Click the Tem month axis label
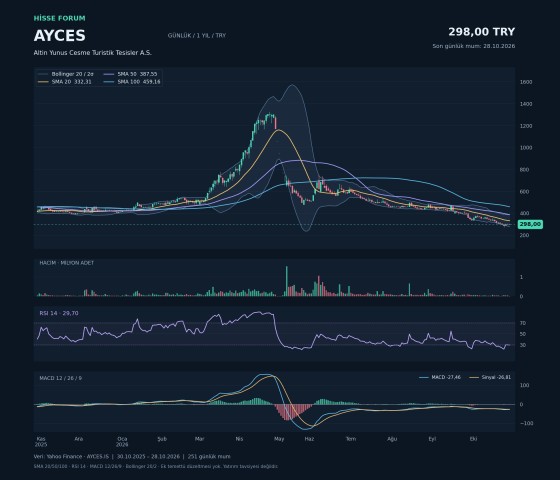Viewport: 560px width, 480px height. (351, 439)
